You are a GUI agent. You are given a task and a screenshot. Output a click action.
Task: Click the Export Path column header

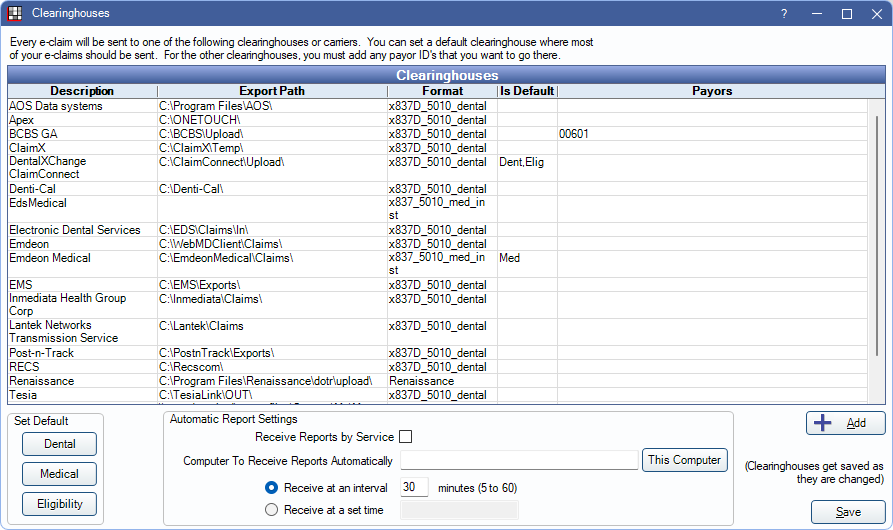(x=272, y=91)
